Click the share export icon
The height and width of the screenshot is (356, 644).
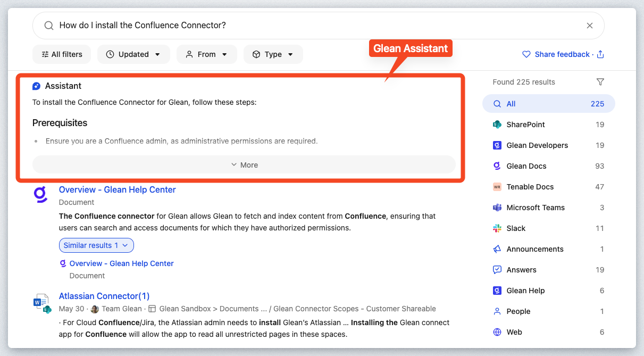600,54
